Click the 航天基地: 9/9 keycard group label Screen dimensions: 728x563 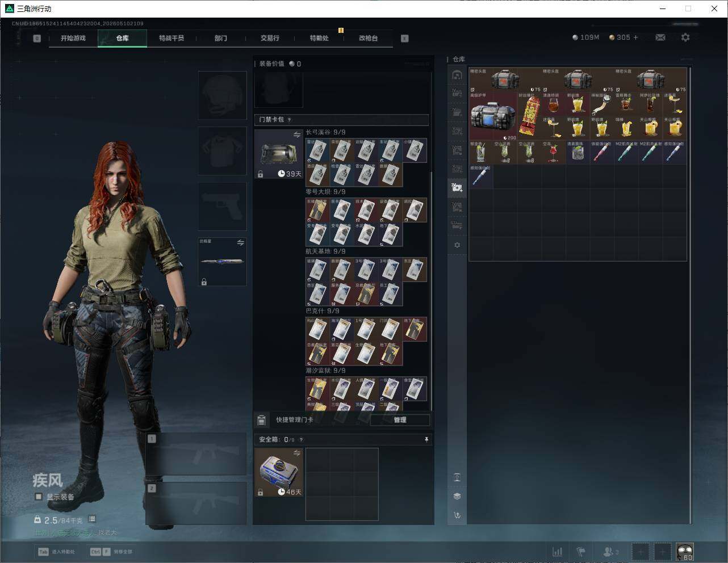(325, 251)
